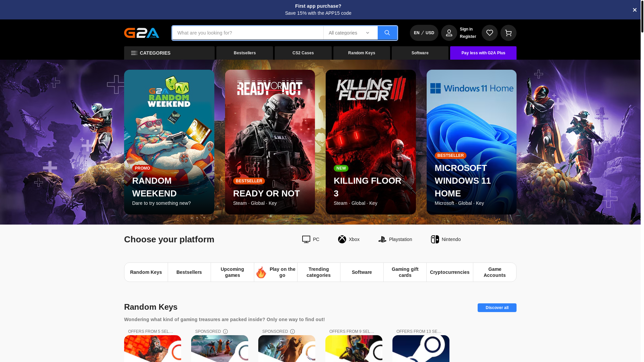Open the CS2 Cases nav tab
644x362 pixels.
click(x=303, y=53)
